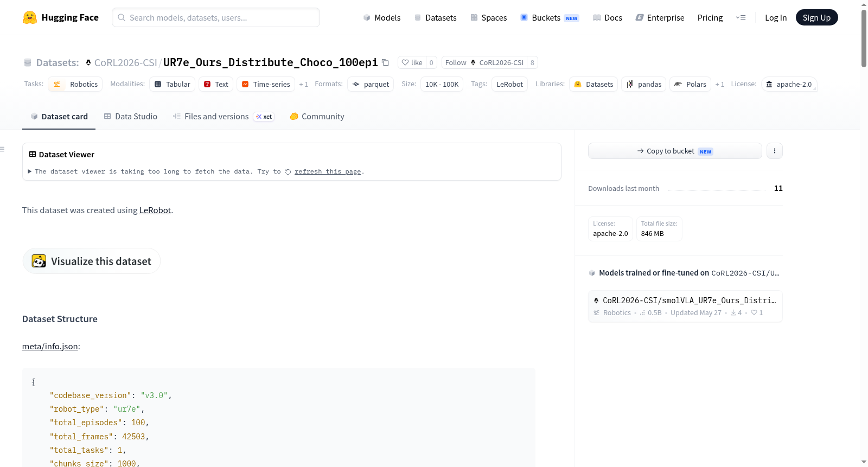Go to Spaces in top navigation
This screenshot has height=467, width=868.
[488, 17]
